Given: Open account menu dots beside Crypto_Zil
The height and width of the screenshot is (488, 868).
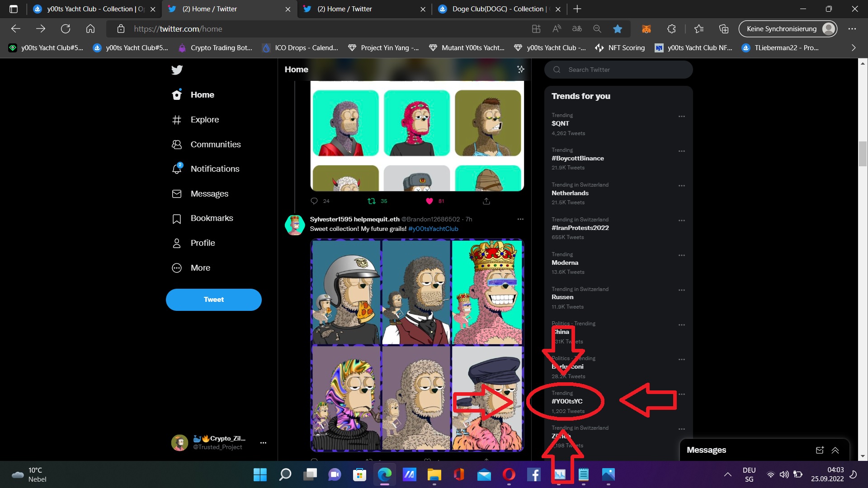Looking at the screenshot, I should tap(263, 443).
